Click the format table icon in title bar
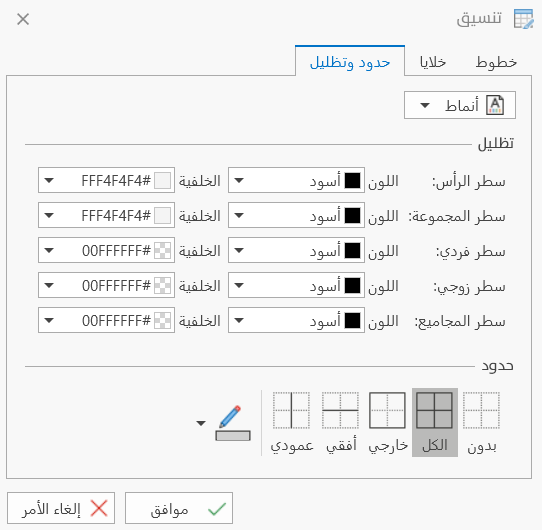The height and width of the screenshot is (530, 542). click(524, 19)
